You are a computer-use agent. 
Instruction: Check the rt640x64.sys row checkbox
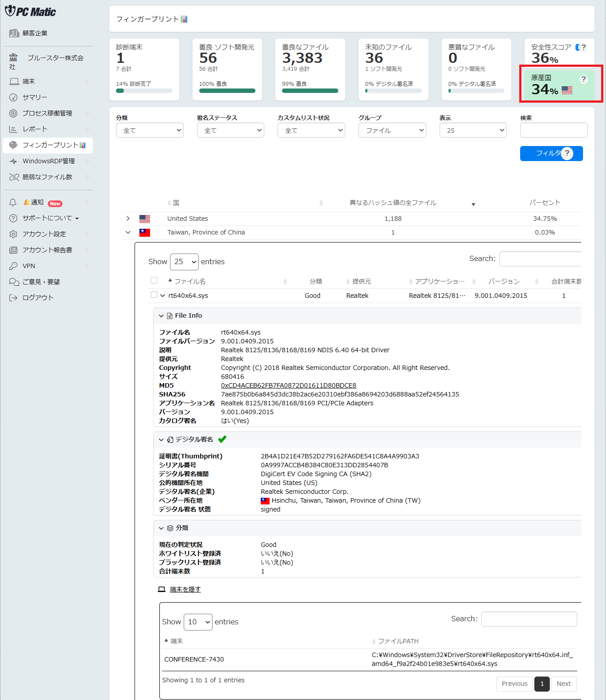tap(154, 295)
